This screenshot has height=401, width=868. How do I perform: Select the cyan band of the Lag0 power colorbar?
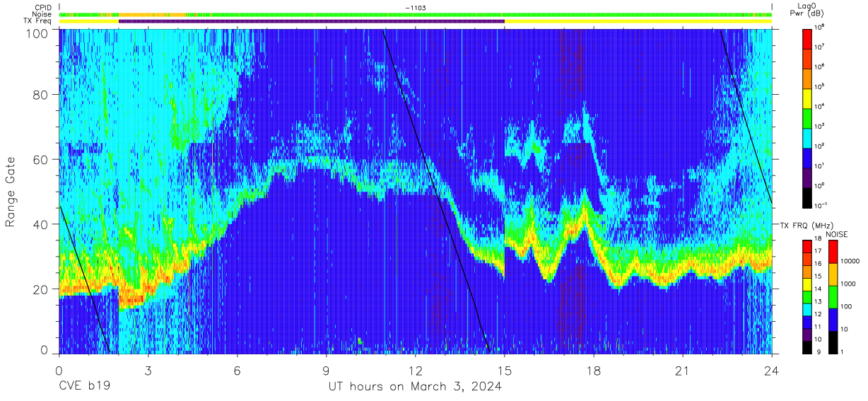(808, 137)
